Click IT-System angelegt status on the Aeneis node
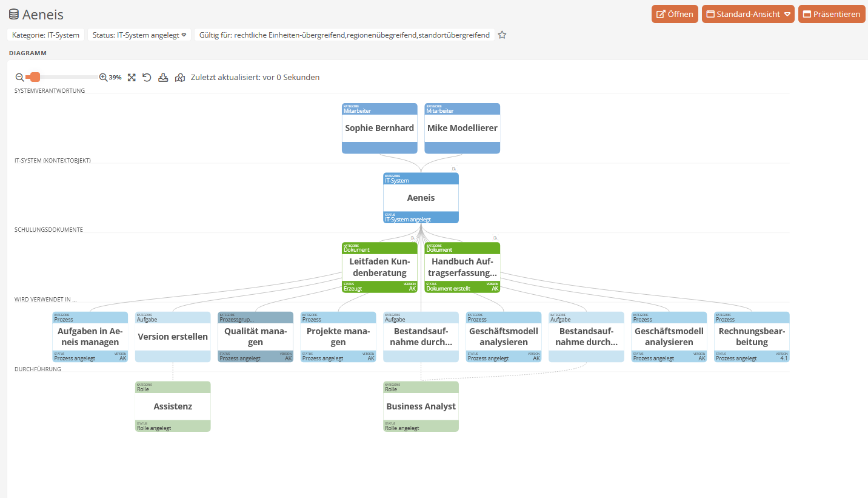The width and height of the screenshot is (868, 498). (x=408, y=220)
